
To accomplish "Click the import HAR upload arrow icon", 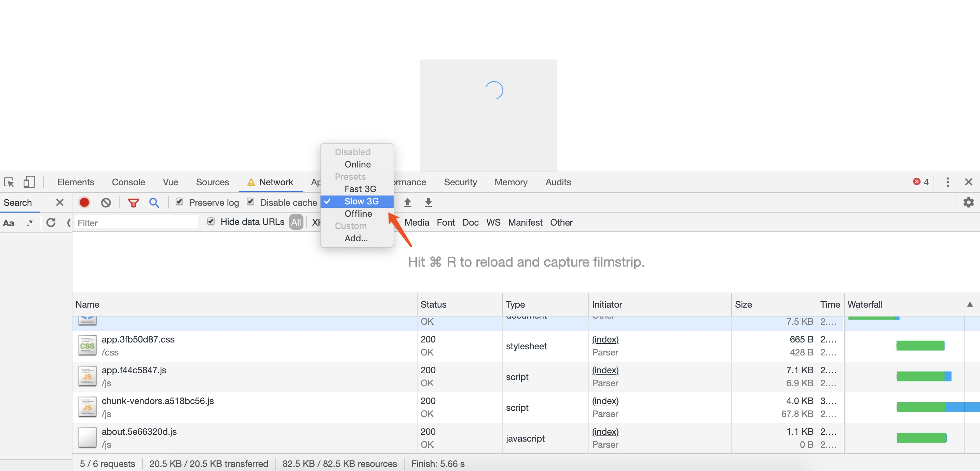I will 407,202.
